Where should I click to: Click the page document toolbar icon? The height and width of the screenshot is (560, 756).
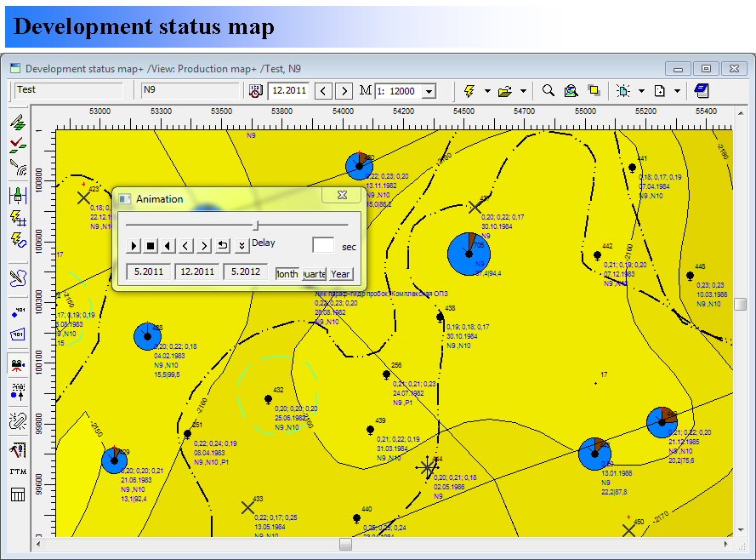660,91
